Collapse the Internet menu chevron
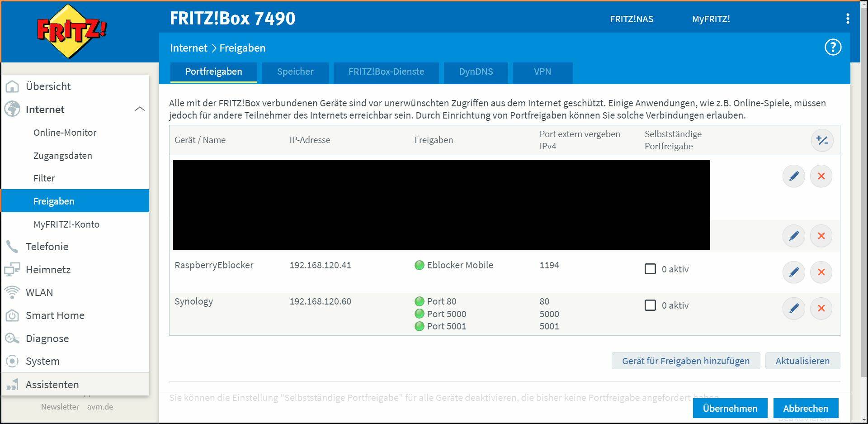This screenshot has height=424, width=868. tap(140, 109)
